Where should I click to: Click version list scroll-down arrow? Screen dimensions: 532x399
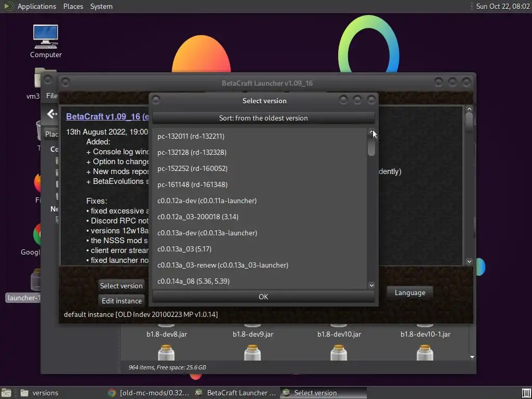tap(371, 285)
